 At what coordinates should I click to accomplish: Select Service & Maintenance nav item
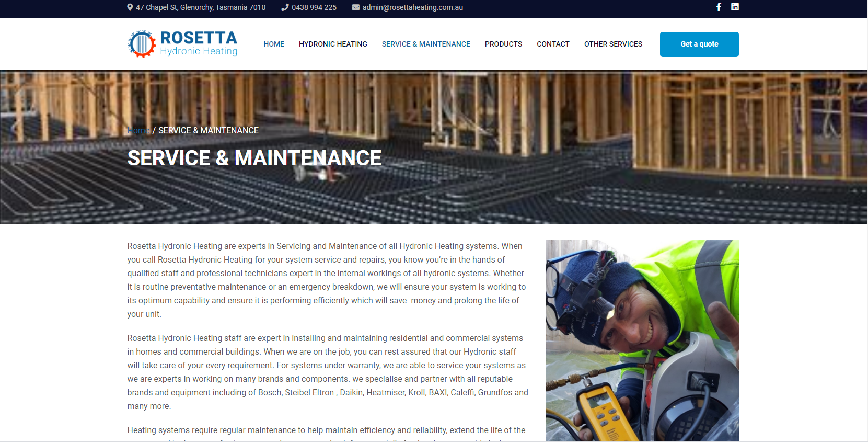click(426, 44)
